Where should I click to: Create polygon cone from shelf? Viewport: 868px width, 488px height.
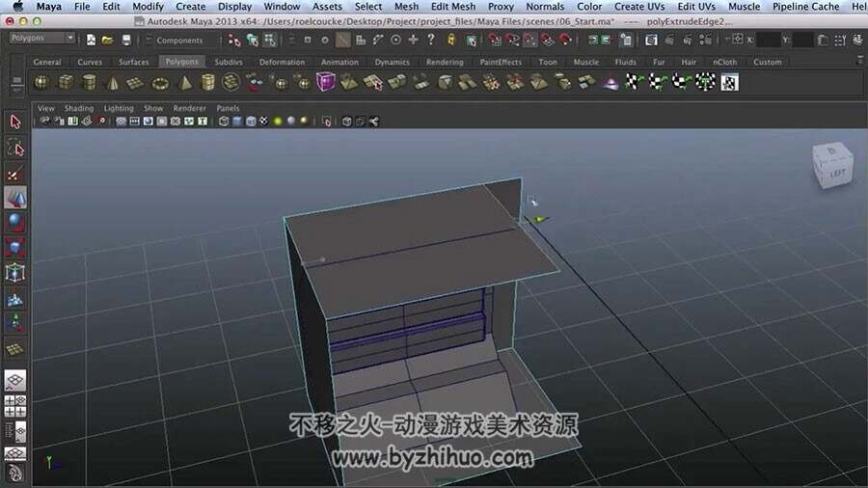point(113,83)
